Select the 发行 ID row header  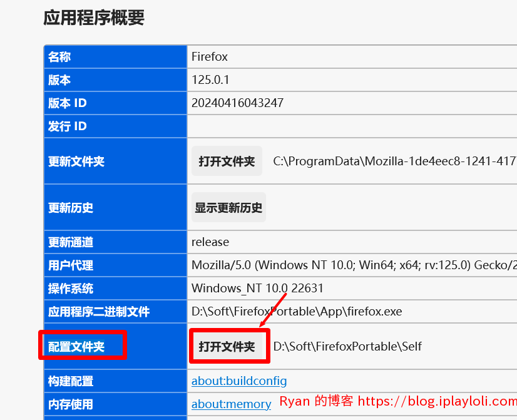[x=115, y=126]
